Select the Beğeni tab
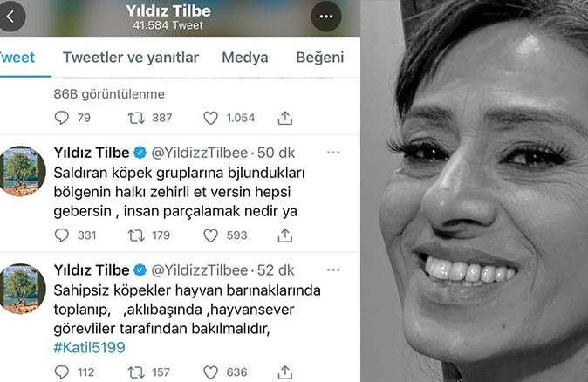Viewport: 588px width, 382px height. tap(320, 58)
